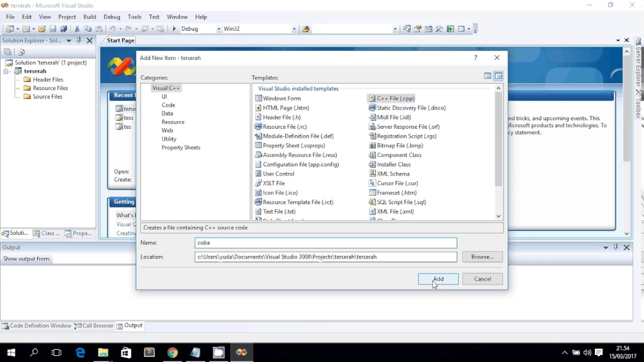Open the File menu

(x=10, y=17)
